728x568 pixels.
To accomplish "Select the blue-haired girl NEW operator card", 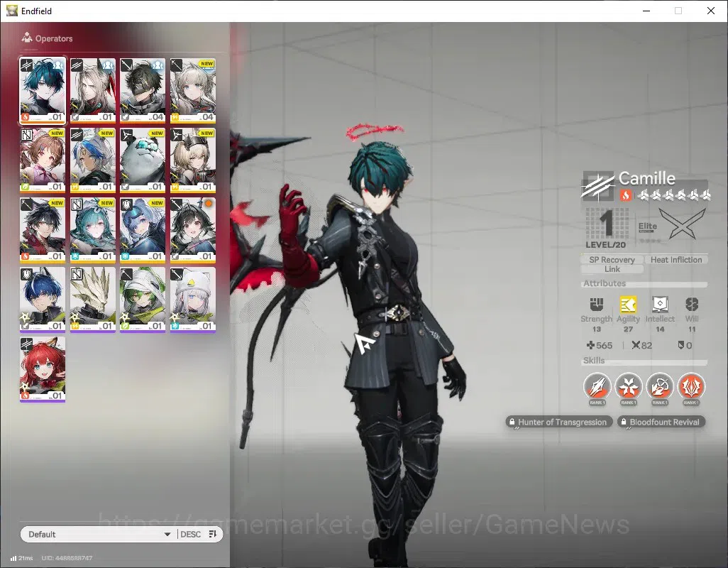I will (143, 230).
